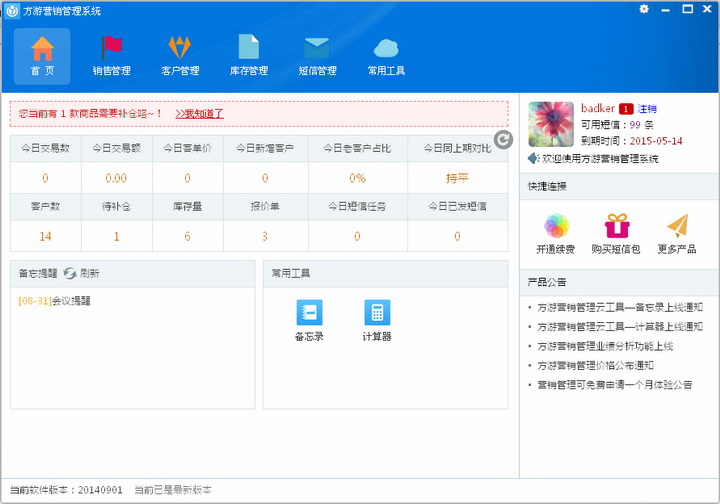The image size is (720, 504).
Task: Click the 注销 logout link
Action: [647, 109]
